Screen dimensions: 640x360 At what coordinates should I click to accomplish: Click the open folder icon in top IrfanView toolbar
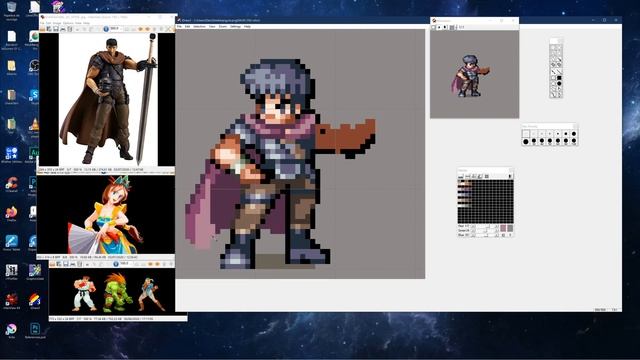[x=42, y=29]
